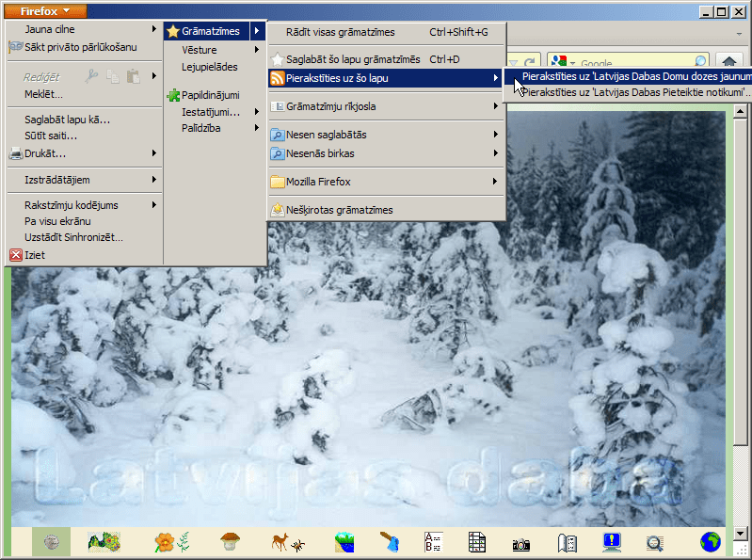Click the deer and insect animals icon
The width and height of the screenshot is (752, 560).
(288, 542)
